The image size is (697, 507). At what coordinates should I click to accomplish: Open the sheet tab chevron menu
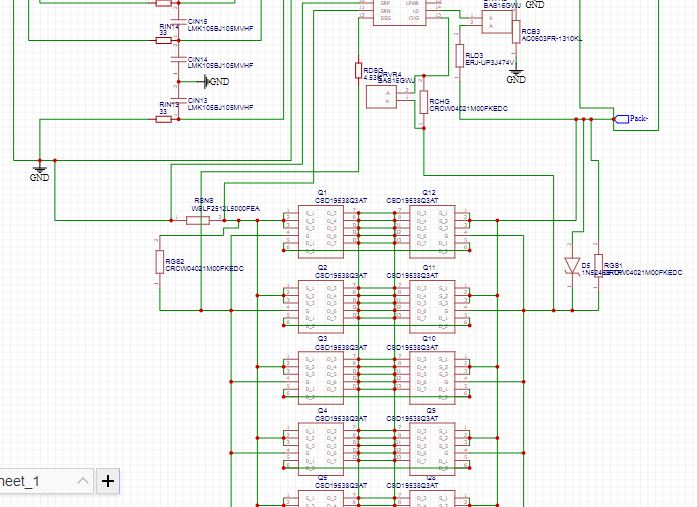(83, 481)
